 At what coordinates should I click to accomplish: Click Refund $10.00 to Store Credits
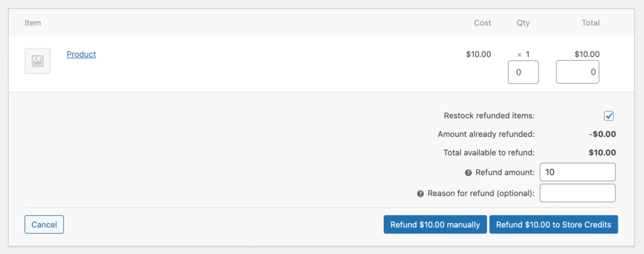click(x=553, y=224)
